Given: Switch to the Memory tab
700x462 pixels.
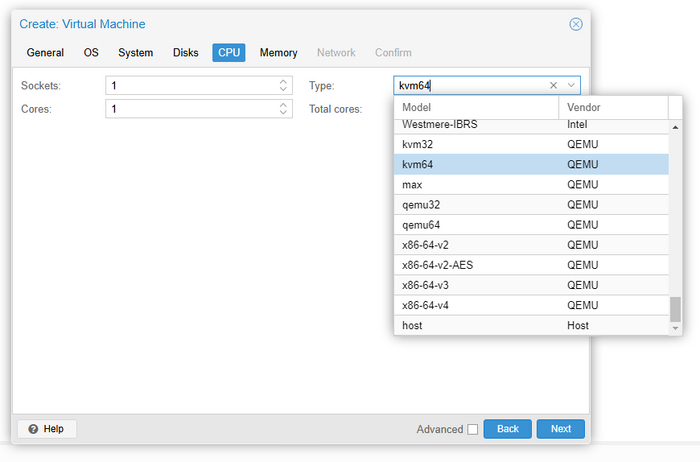Looking at the screenshot, I should (x=278, y=52).
